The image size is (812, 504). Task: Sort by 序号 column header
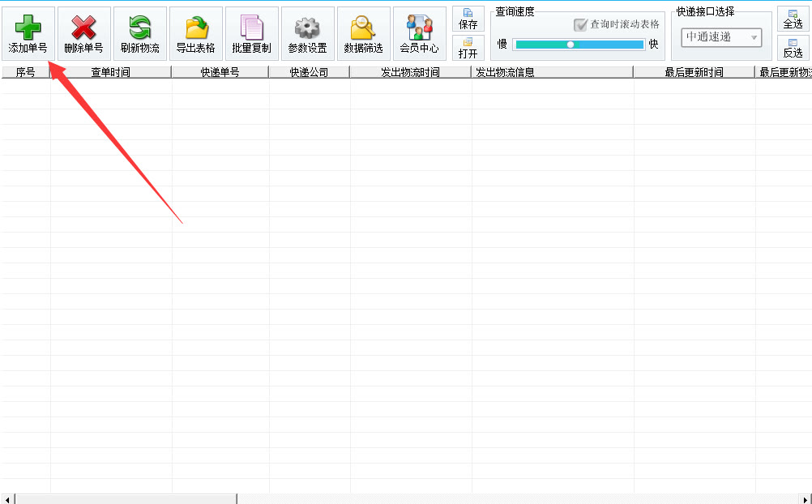[x=25, y=72]
